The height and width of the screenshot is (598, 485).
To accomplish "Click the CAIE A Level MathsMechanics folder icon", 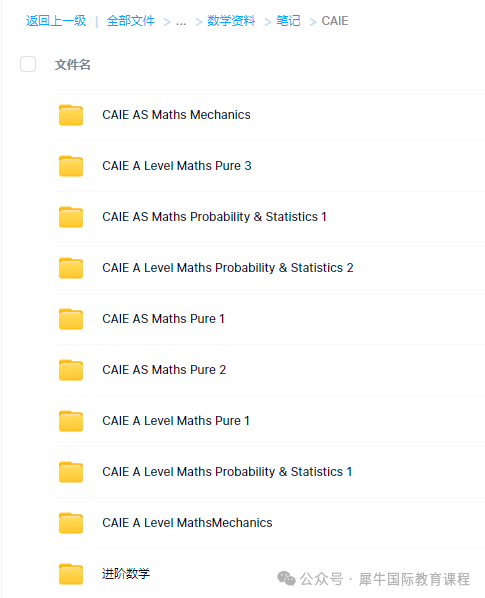I will click(71, 523).
